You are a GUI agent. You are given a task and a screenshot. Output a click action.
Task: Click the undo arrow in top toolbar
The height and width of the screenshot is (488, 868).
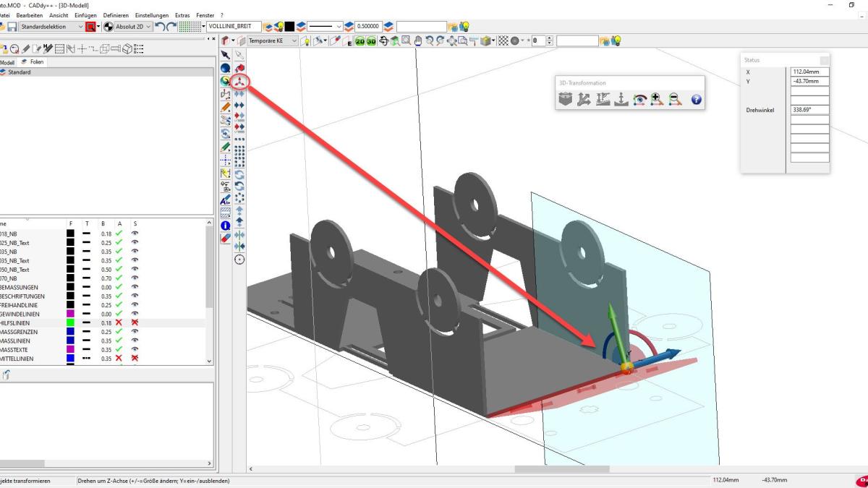point(161,27)
